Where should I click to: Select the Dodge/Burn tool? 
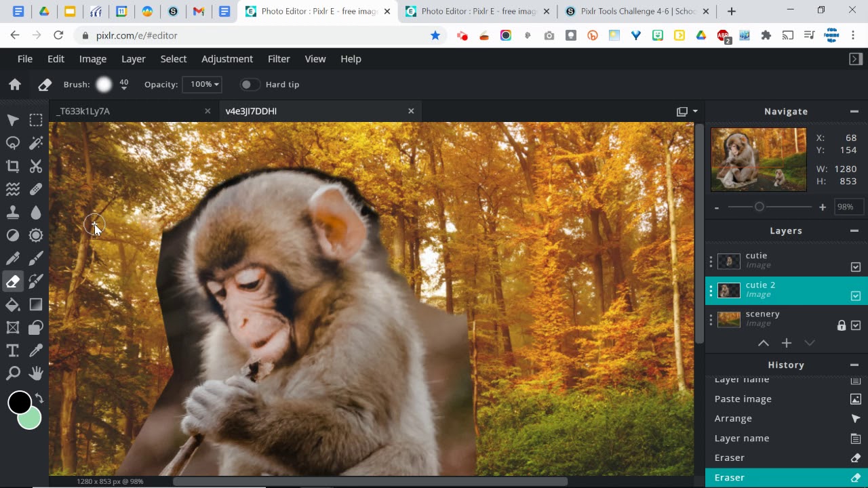click(13, 235)
